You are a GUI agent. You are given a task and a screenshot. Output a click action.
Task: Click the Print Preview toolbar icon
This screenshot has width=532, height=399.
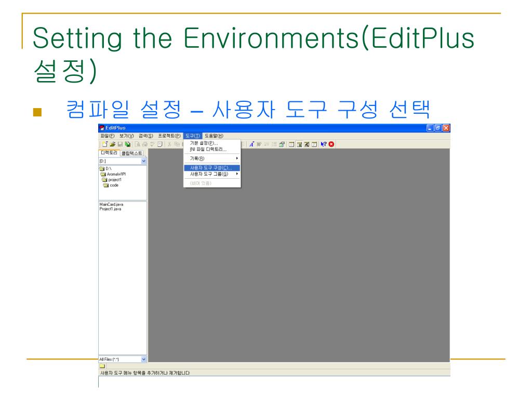(x=138, y=144)
